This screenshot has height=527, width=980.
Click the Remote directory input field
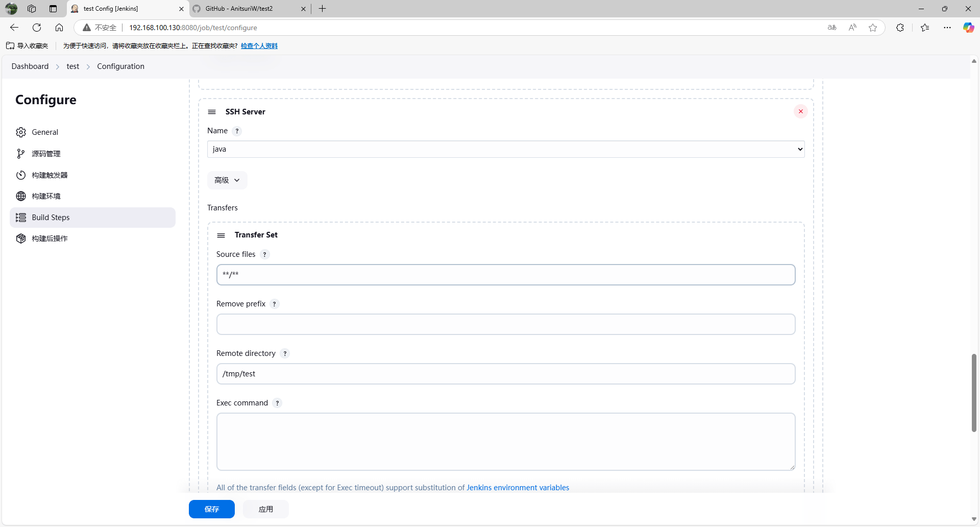pyautogui.click(x=505, y=374)
